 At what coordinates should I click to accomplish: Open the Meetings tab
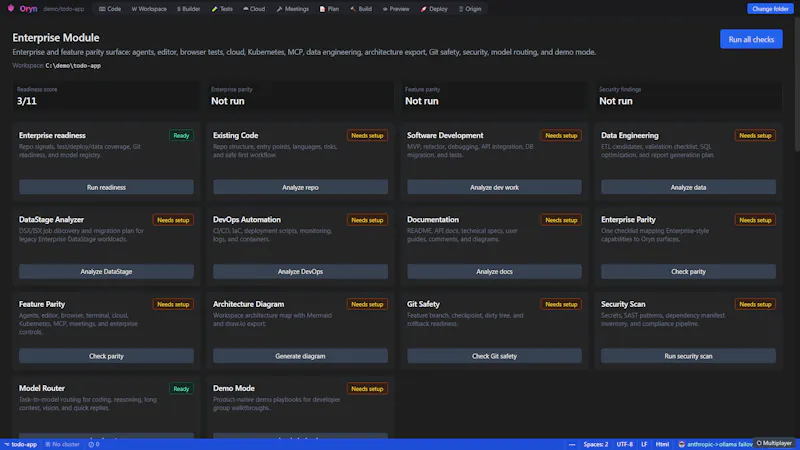293,9
